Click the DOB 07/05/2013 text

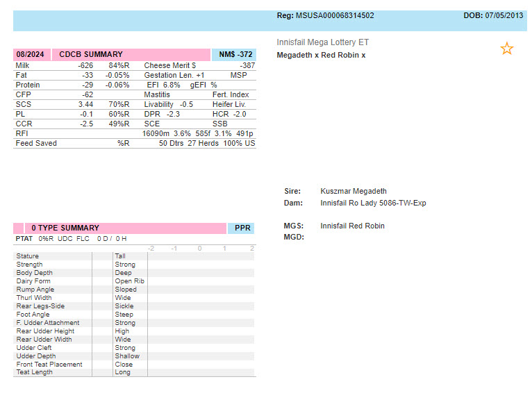493,15
